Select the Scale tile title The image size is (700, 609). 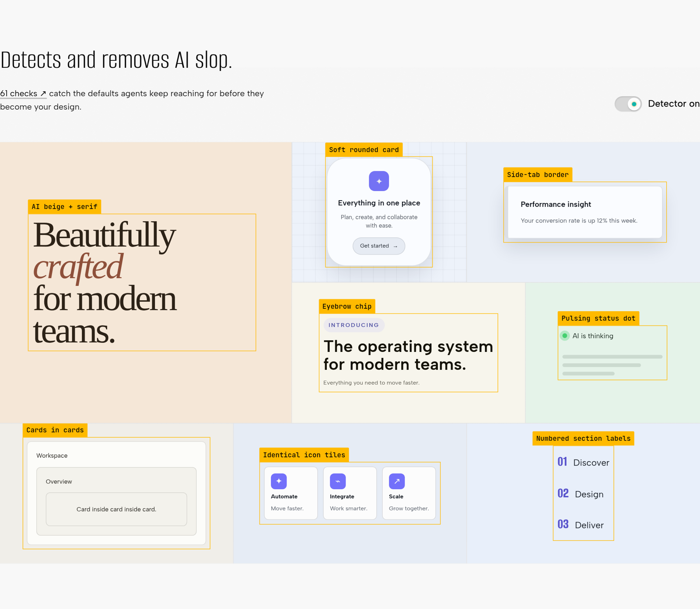click(x=396, y=497)
